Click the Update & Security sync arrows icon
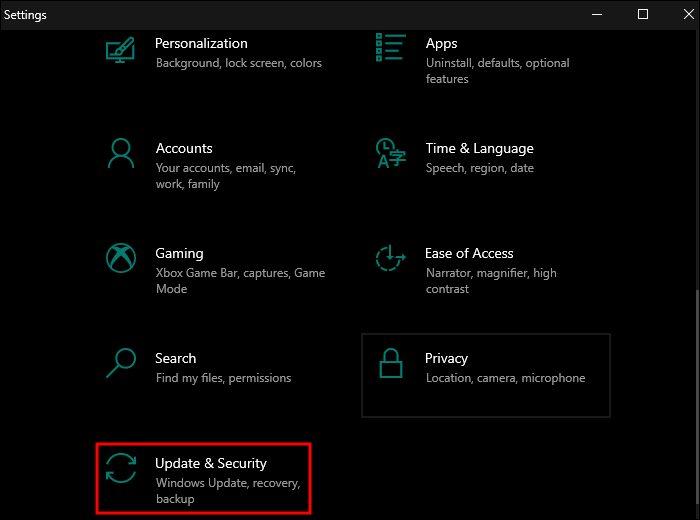Viewport: 700px width, 520px height. (x=121, y=469)
